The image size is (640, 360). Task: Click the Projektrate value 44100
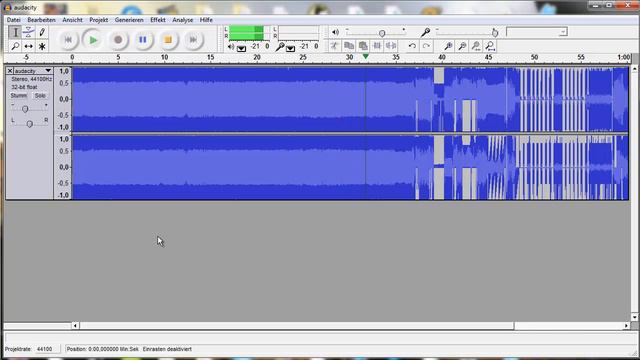[44, 349]
